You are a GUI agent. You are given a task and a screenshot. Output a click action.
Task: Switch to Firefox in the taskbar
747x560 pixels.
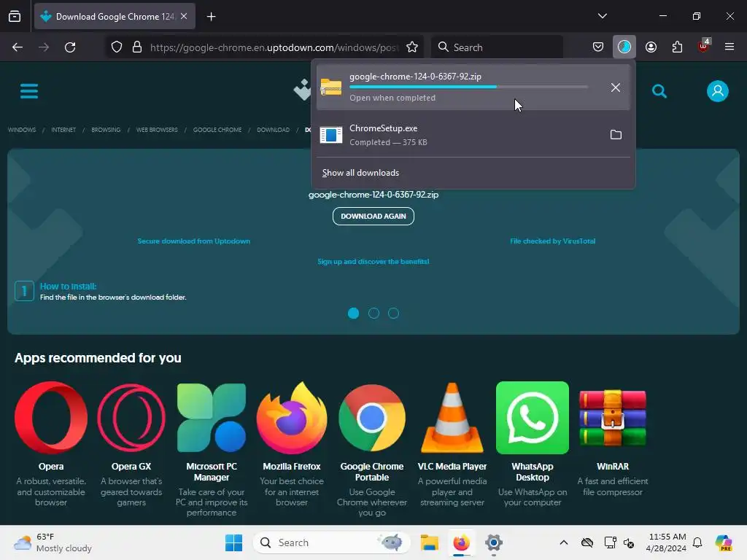click(461, 542)
